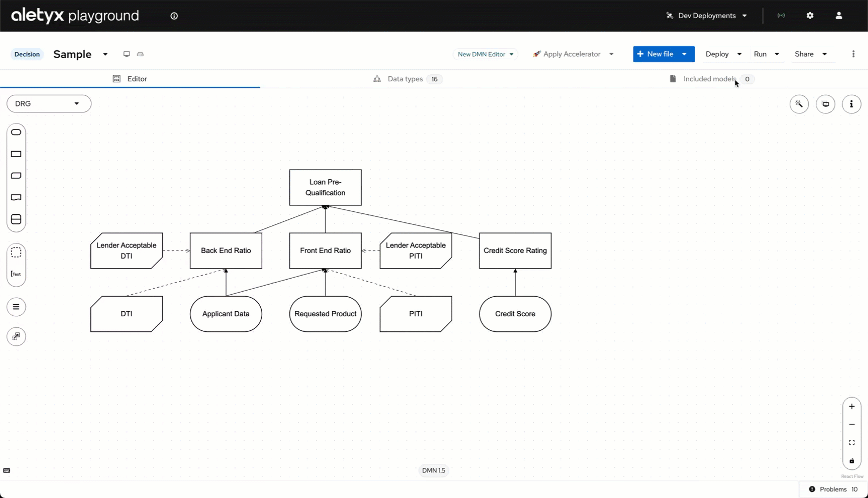Click the New file button
This screenshot has height=498, width=868.
pyautogui.click(x=655, y=54)
